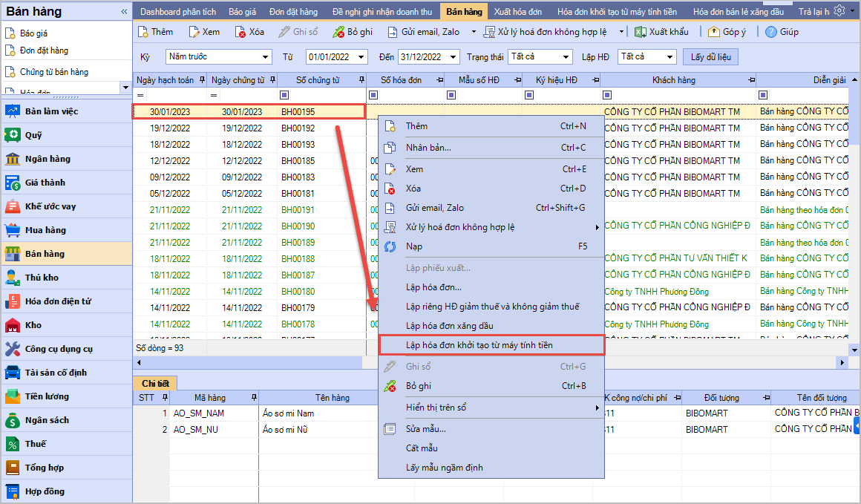Open the Lập HĐ filter dropdown
The width and height of the screenshot is (861, 504).
point(670,57)
